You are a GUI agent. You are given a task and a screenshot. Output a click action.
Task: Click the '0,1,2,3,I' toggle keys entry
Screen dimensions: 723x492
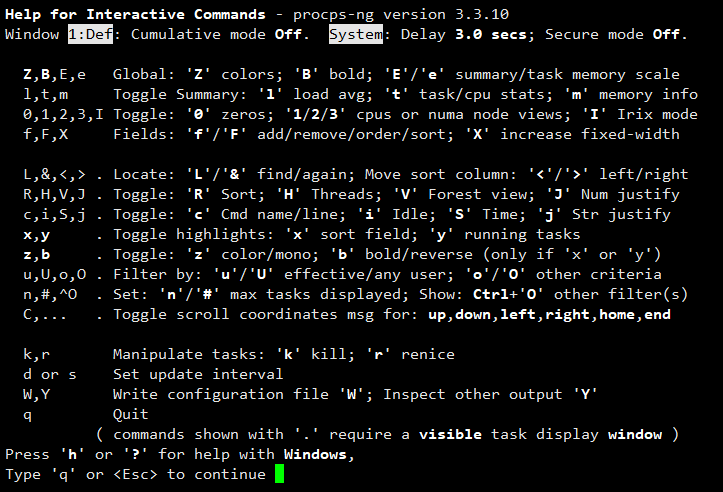click(x=63, y=114)
